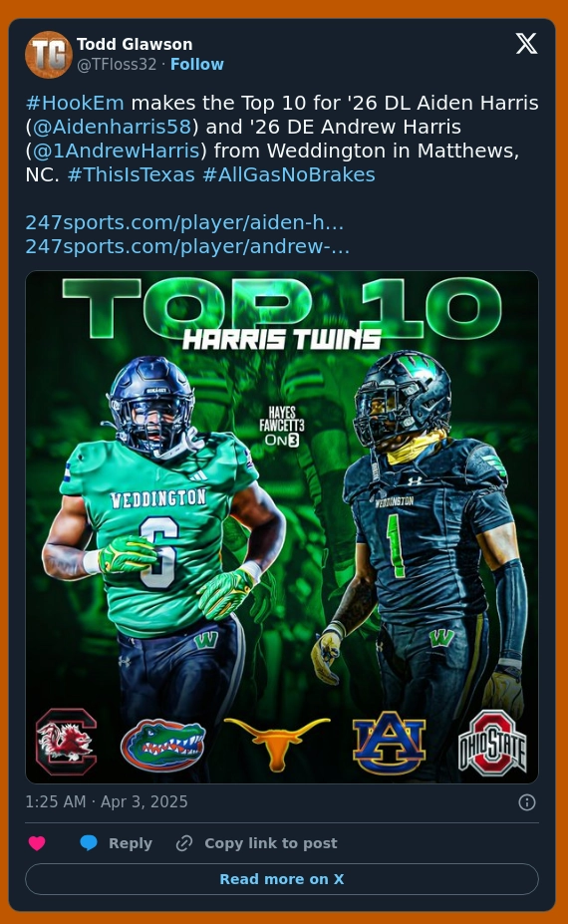Open the 247sports aiden-h player link
This screenshot has width=568, height=924.
[184, 222]
